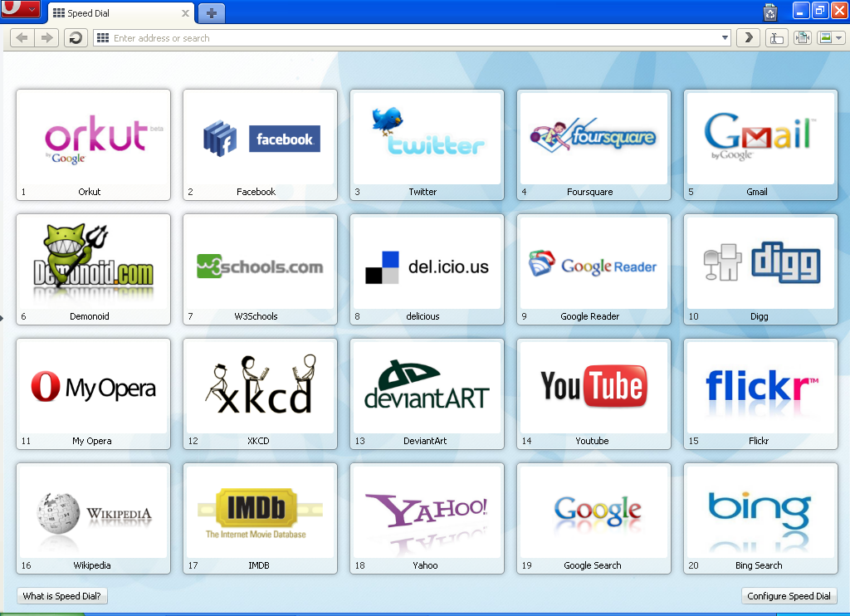Viewport: 850px width, 616px height.
Task: Open the DeviantArt speed dial thumbnail
Action: [427, 394]
